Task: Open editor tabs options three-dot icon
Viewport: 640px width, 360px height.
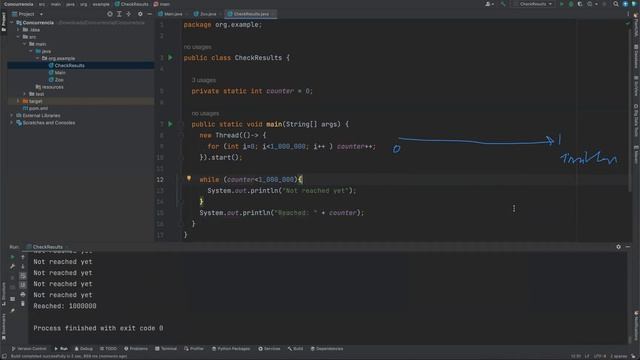Action: [x=628, y=14]
